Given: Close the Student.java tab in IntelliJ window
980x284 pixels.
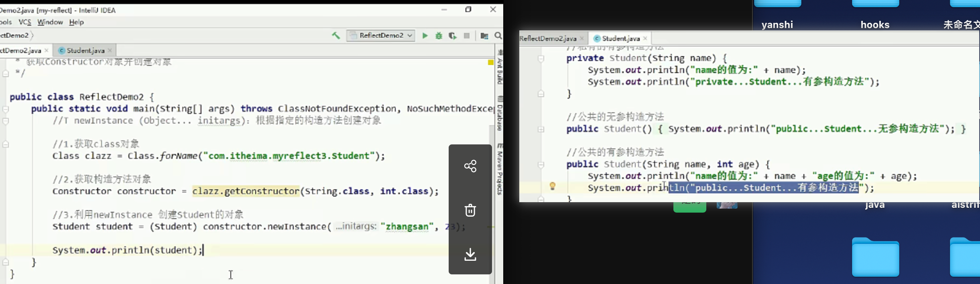Looking at the screenshot, I should point(110,51).
